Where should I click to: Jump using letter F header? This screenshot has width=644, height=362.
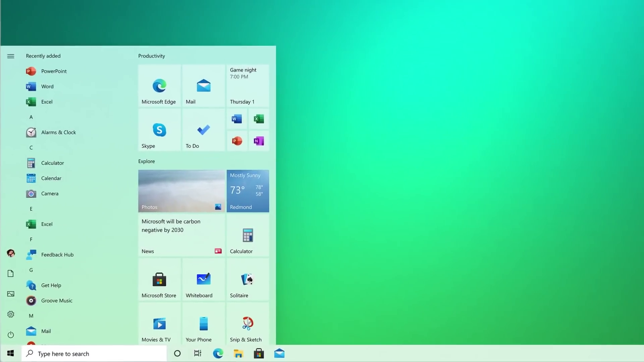(x=31, y=239)
